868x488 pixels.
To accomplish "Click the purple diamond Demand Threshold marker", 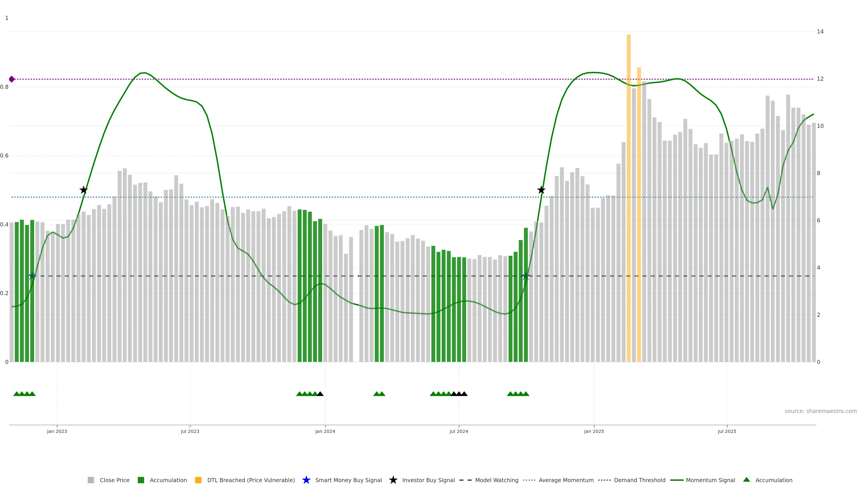I will click(12, 79).
